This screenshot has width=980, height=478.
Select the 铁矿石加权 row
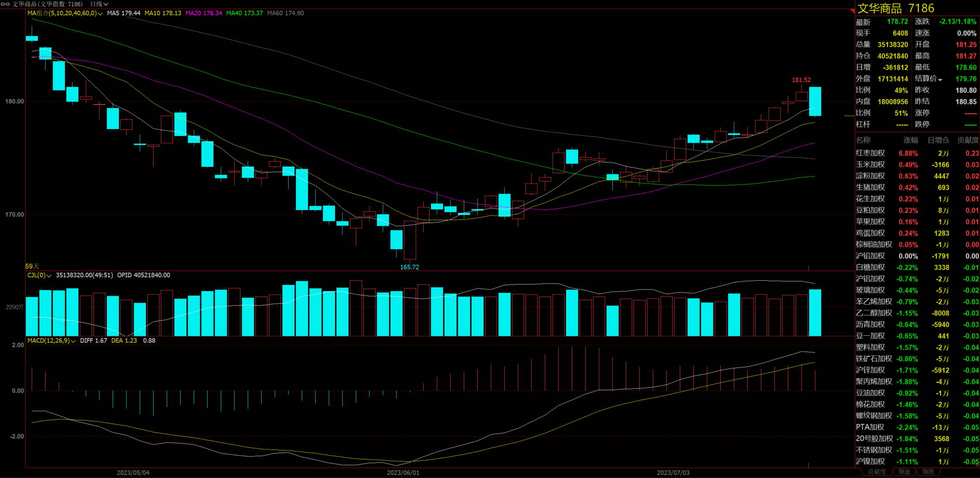pyautogui.click(x=917, y=359)
